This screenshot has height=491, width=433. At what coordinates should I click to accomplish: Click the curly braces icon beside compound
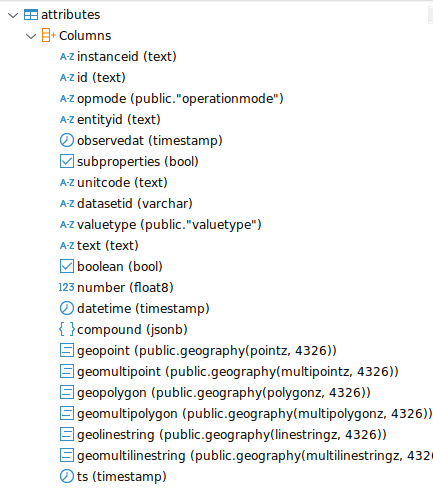point(67,329)
